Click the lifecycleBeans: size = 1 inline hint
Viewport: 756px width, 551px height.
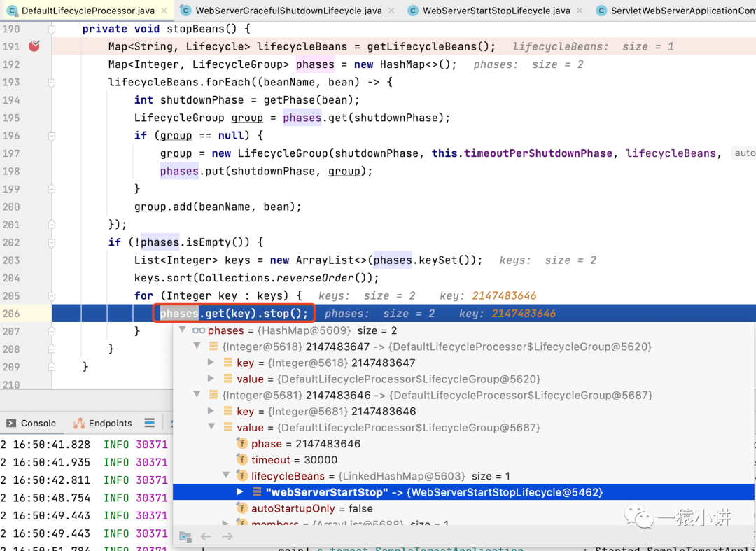(x=593, y=47)
